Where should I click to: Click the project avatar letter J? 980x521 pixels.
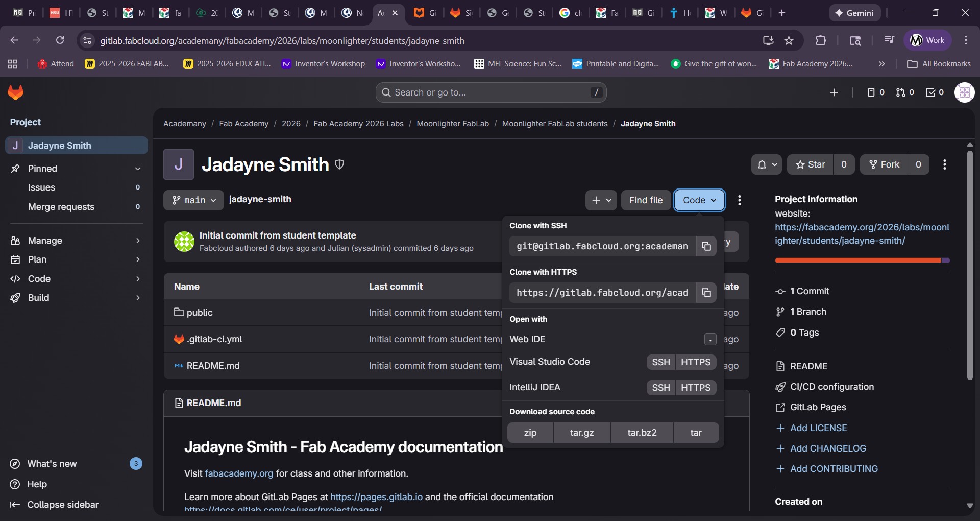pos(179,164)
